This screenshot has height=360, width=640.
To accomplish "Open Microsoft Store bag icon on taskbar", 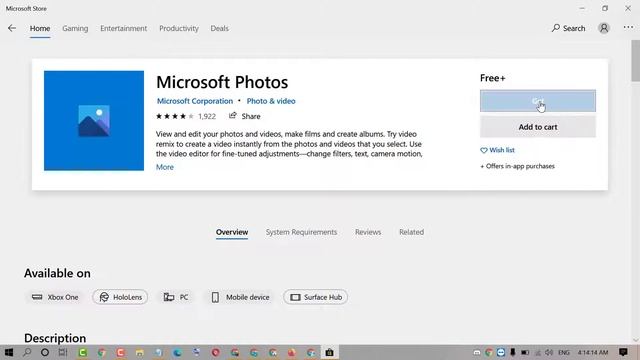I will [329, 352].
